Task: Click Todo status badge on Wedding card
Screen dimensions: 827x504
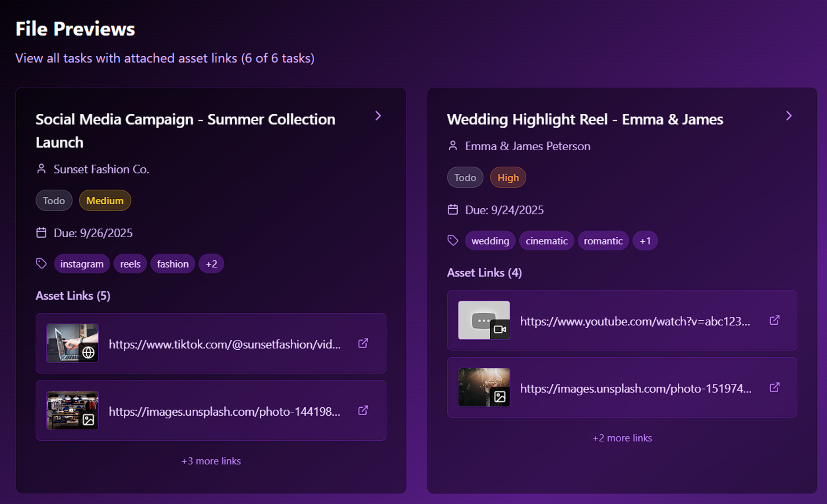Action: tap(465, 178)
